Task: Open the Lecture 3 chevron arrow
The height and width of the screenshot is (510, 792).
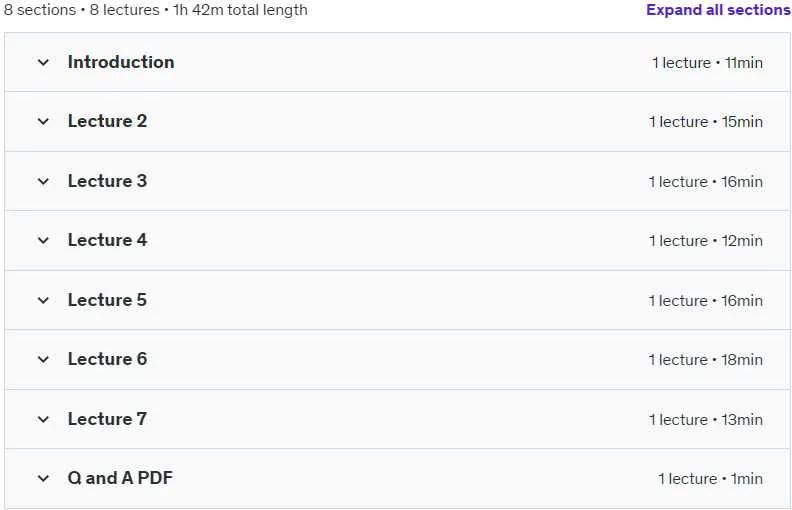Action: click(43, 181)
